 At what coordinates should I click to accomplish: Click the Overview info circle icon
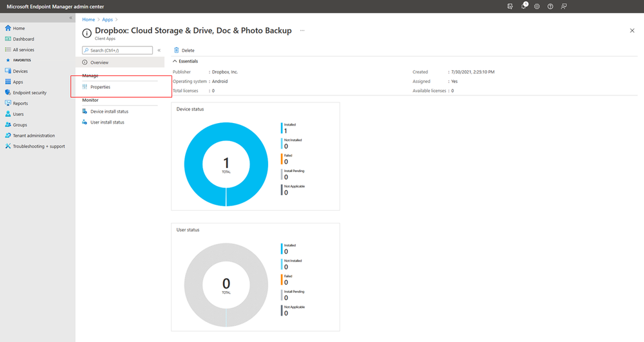click(84, 62)
